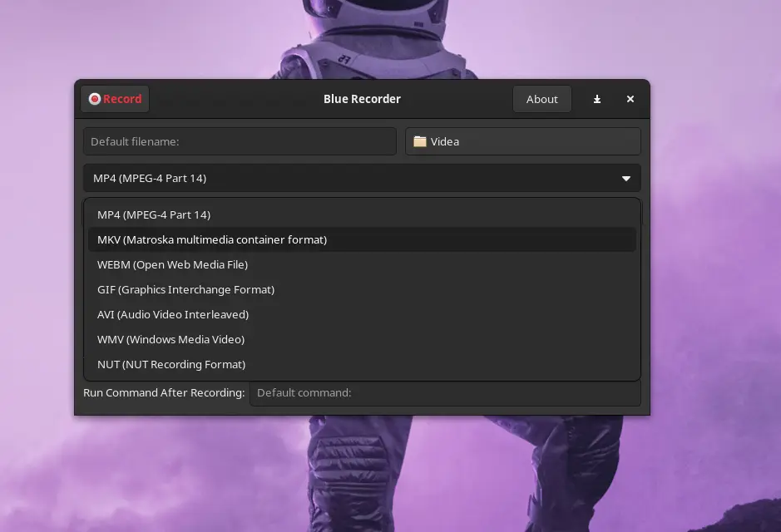Pick WMV (Windows Media Video) format

(362, 339)
